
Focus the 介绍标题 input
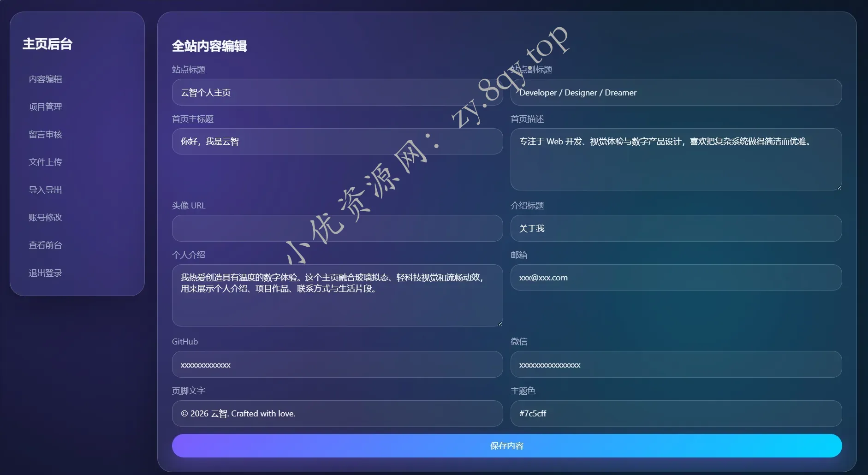point(676,228)
